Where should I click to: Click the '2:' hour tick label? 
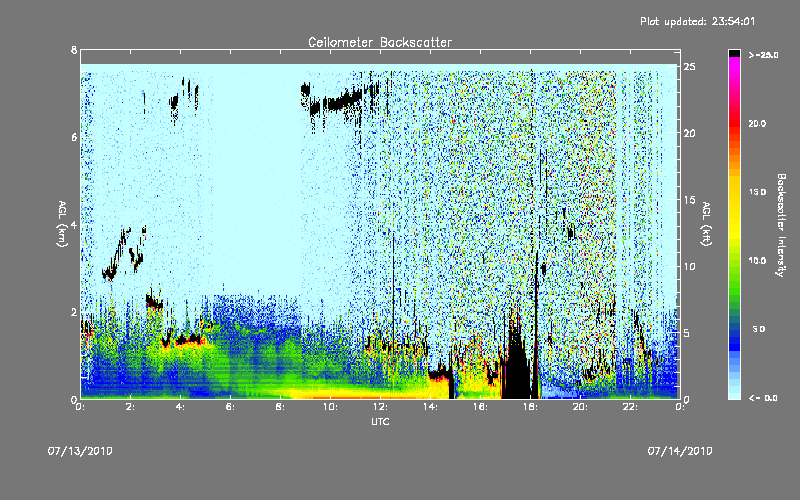tap(130, 407)
